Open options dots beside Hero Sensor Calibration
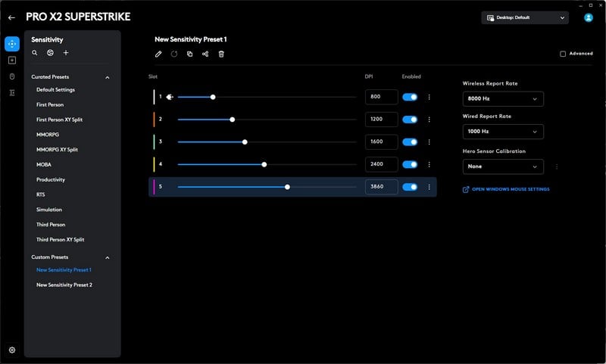 coord(557,166)
